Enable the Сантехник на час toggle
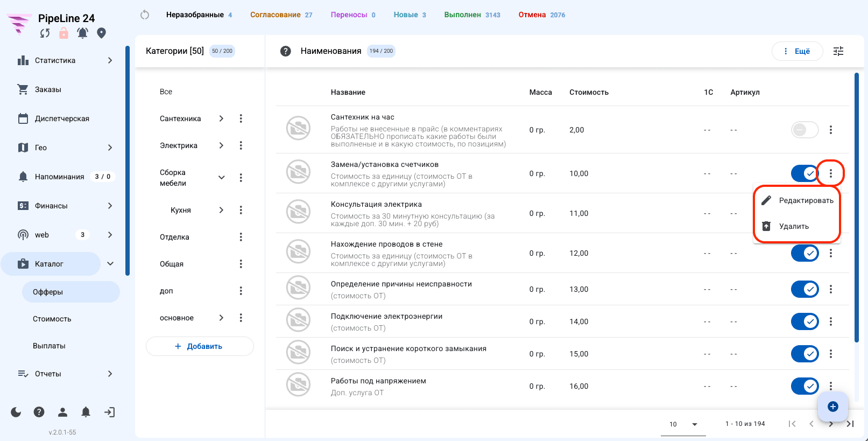Viewport: 868px width, 441px height. click(805, 130)
